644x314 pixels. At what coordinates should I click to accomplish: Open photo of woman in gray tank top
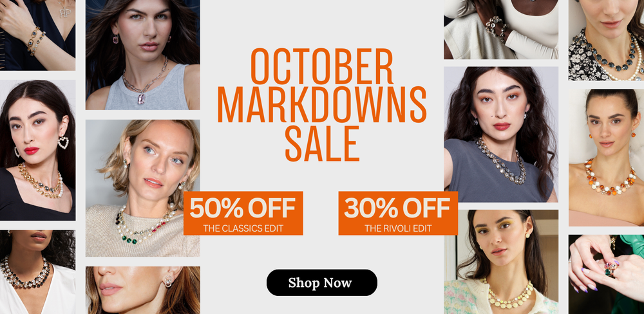(x=143, y=55)
